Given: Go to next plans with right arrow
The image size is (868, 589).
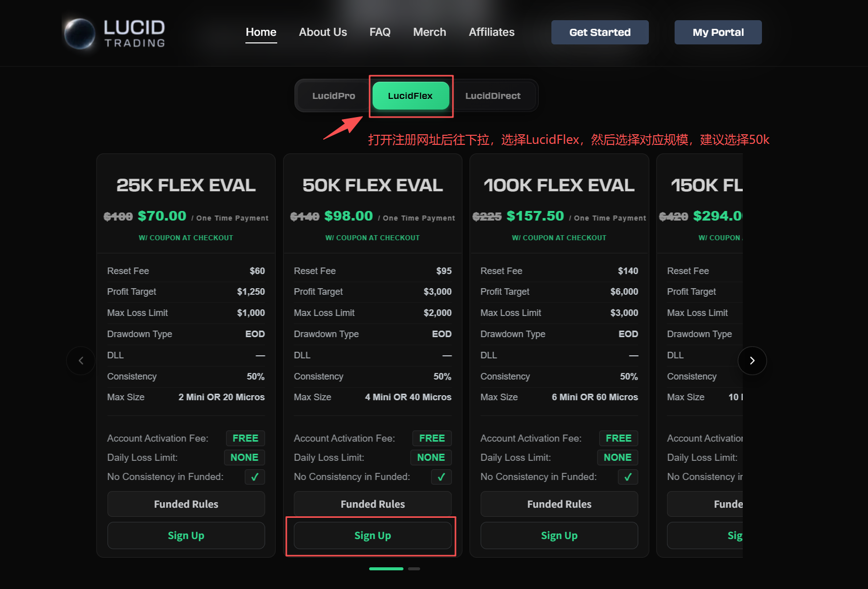Looking at the screenshot, I should click(x=752, y=360).
